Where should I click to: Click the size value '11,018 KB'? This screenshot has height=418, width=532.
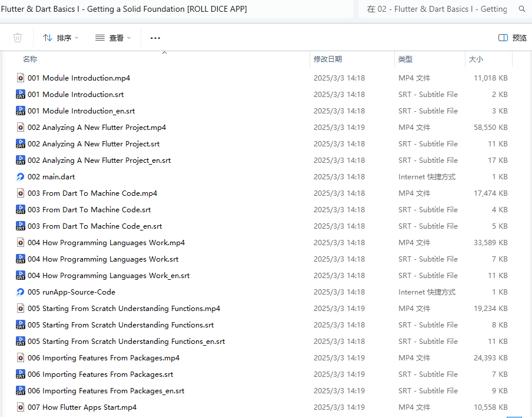point(491,78)
